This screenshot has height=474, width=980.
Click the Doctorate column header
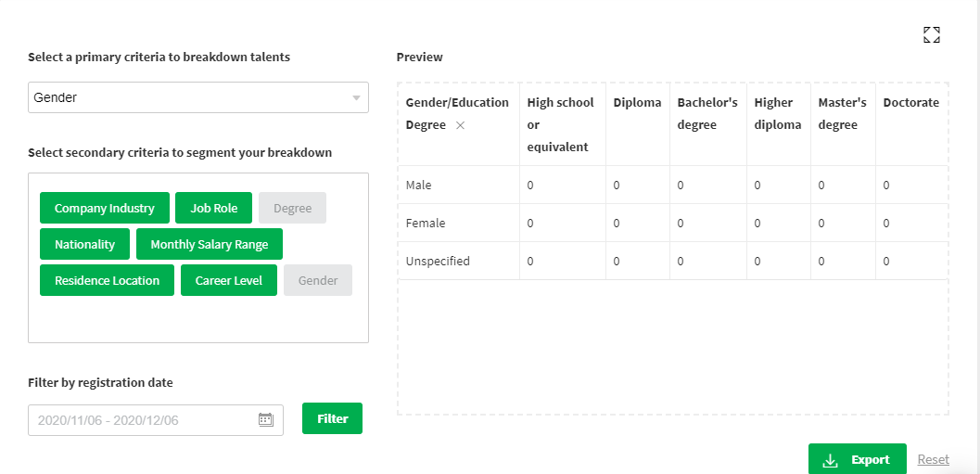[910, 102]
